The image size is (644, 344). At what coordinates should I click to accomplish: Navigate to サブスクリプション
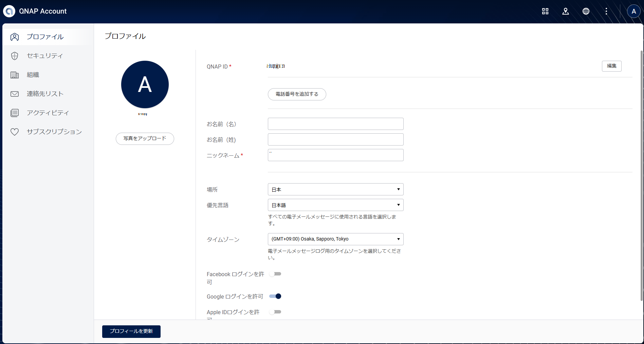point(48,132)
